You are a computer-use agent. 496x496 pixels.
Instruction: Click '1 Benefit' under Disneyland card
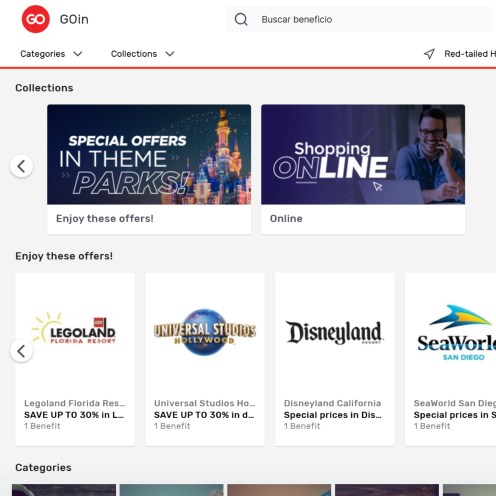pos(302,426)
